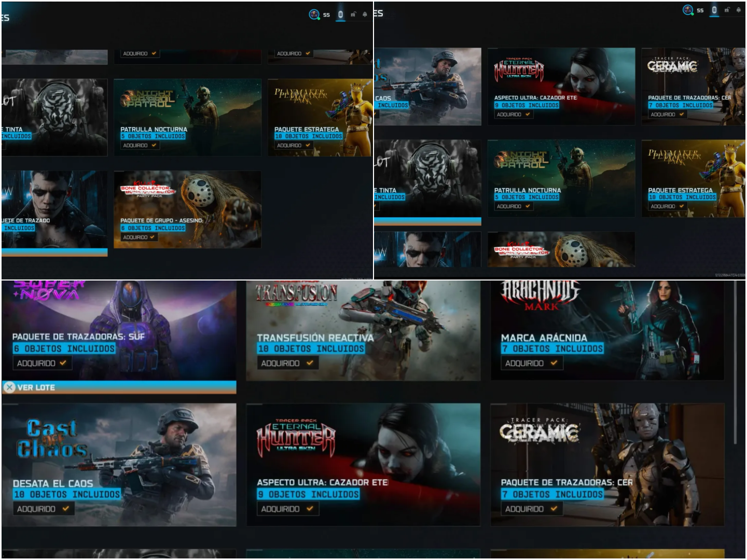Select the capsule-shaped tab icon in top-left screenshot

(x=340, y=15)
